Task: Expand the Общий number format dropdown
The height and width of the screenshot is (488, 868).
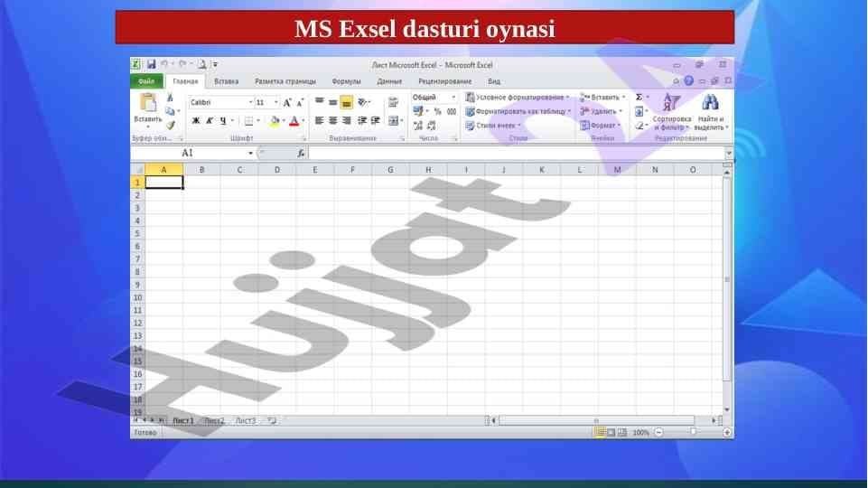Action: pos(453,97)
